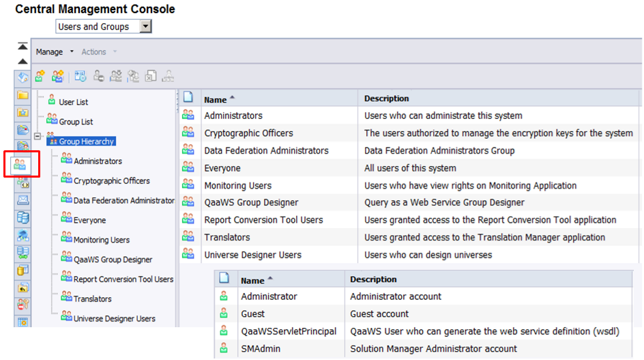Click the Create New Group toolbar icon
The image size is (644, 360).
click(58, 77)
